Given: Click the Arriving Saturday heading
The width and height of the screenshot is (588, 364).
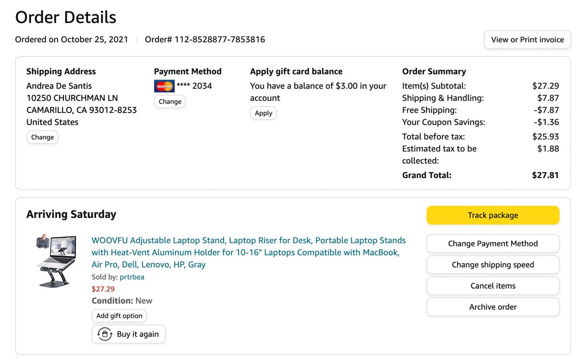Looking at the screenshot, I should coord(71,214).
